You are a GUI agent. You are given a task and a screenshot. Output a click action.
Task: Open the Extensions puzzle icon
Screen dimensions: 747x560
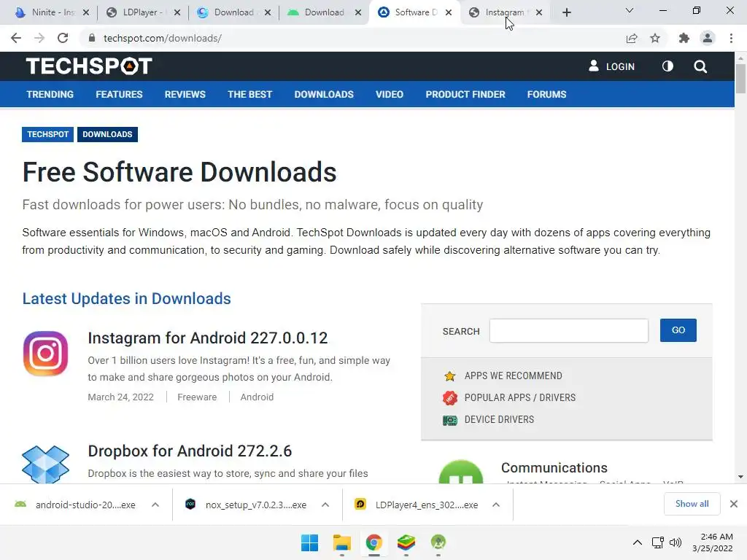pos(684,38)
